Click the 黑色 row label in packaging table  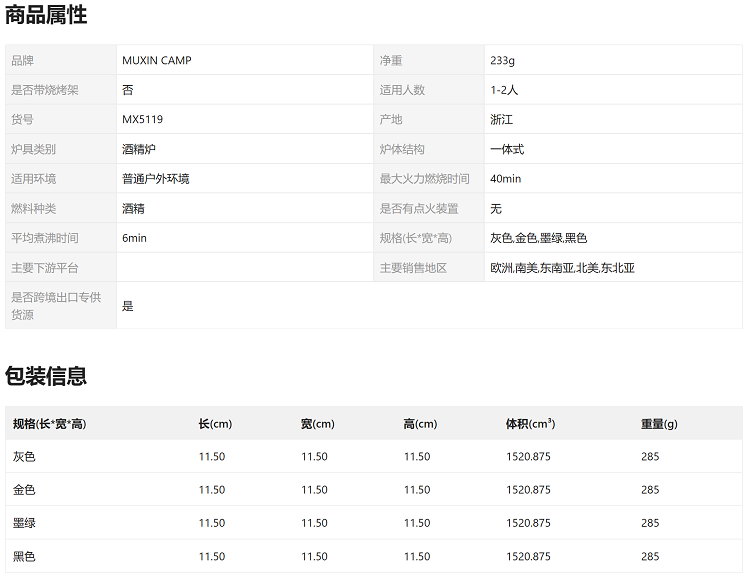(x=24, y=556)
